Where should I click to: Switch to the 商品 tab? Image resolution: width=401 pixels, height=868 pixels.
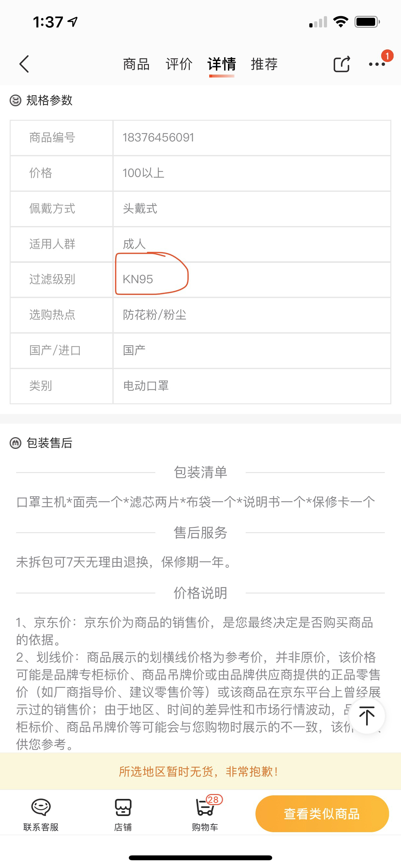pos(136,64)
